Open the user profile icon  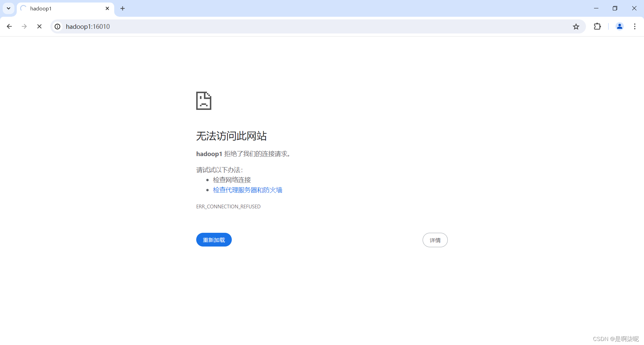(620, 26)
